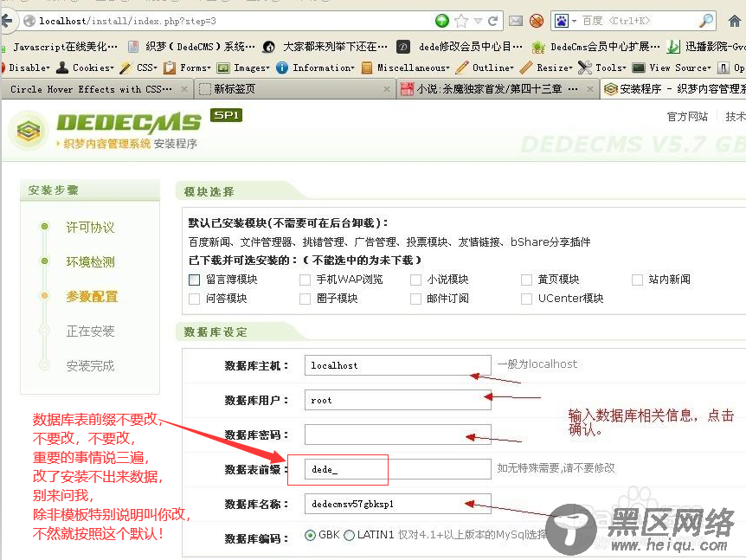Viewport: 746px width, 560px height.
Task: Open bookmark dede修改会员中心目
Action: click(460, 47)
